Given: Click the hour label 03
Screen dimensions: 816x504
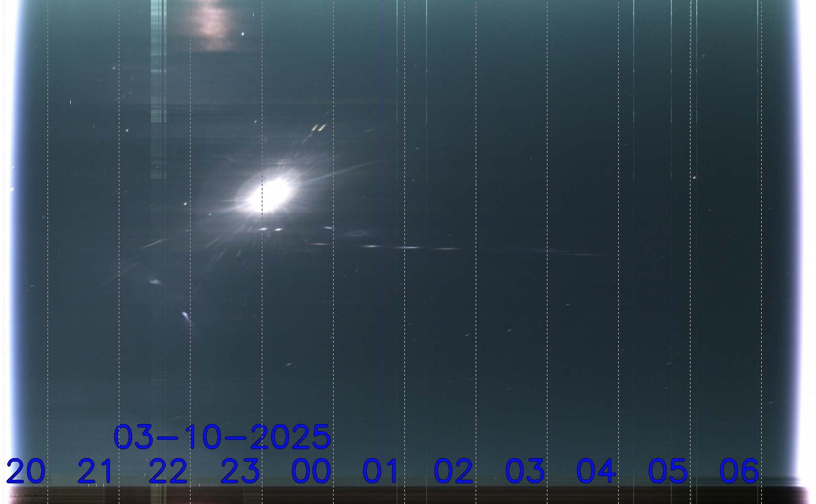Looking at the screenshot, I should (525, 471).
